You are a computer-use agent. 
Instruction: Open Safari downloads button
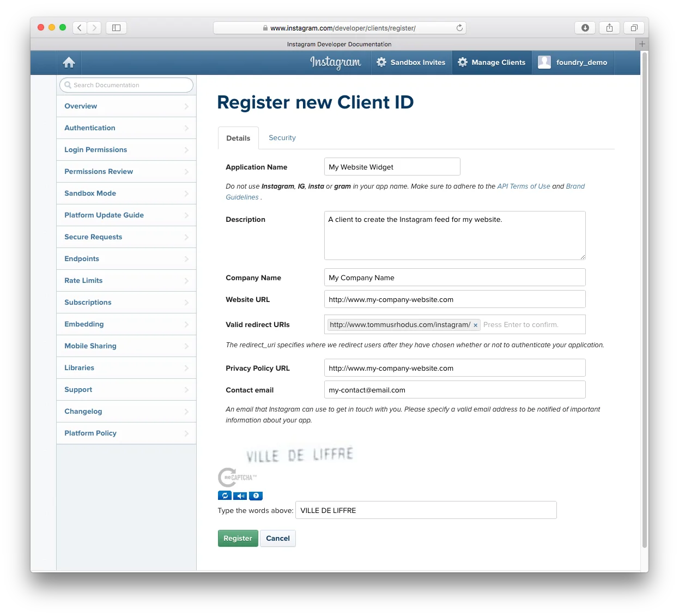tap(585, 28)
